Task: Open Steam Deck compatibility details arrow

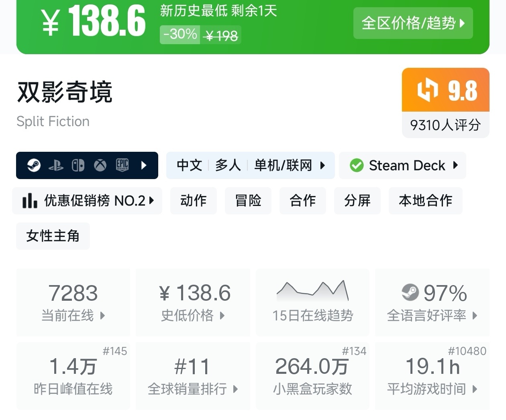Action: 455,165
